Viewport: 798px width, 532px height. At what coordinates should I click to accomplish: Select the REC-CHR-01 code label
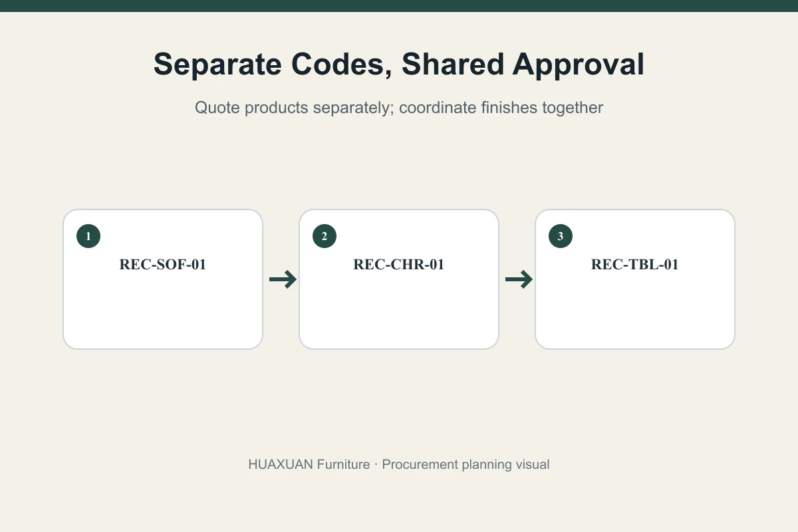click(x=399, y=265)
